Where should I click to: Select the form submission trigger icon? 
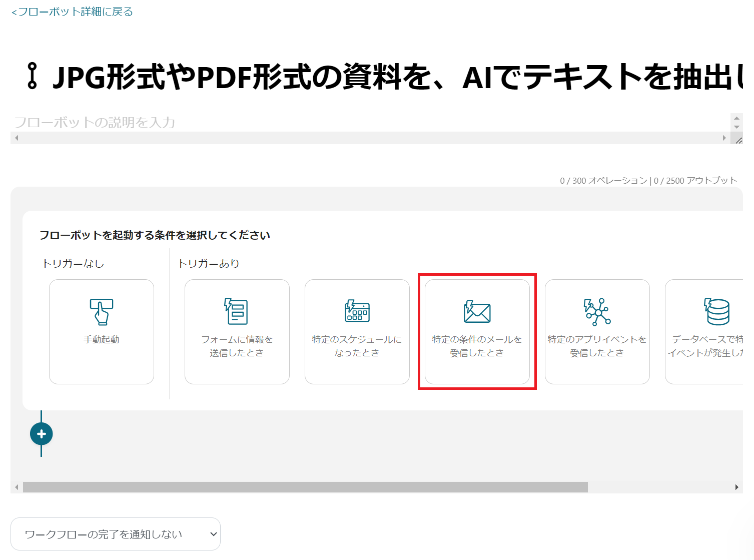[x=236, y=311]
